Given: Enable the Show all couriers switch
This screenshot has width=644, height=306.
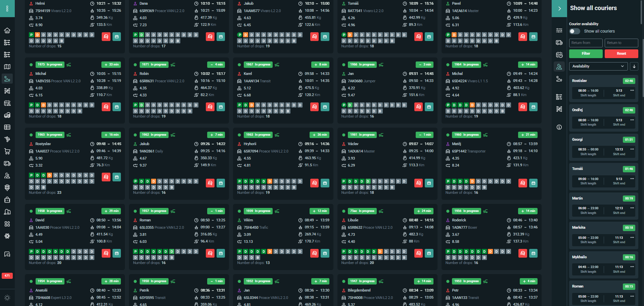Looking at the screenshot, I should point(574,31).
